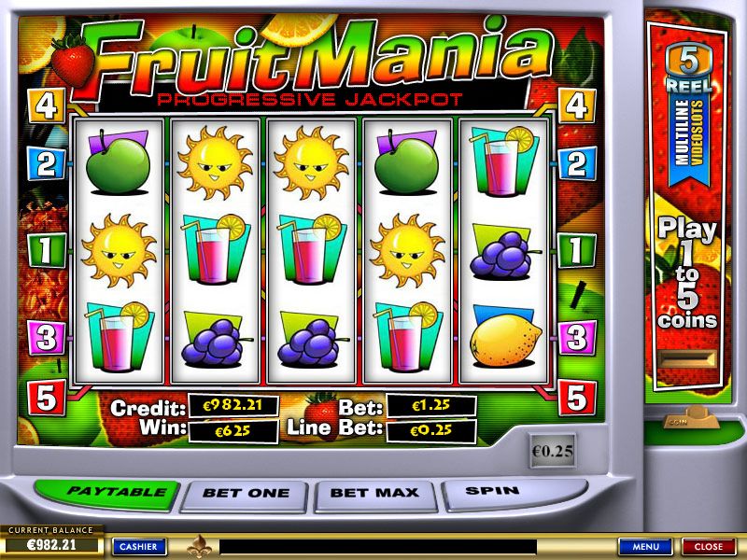
Task: Click the gold coin slot tray
Action: coord(688,418)
